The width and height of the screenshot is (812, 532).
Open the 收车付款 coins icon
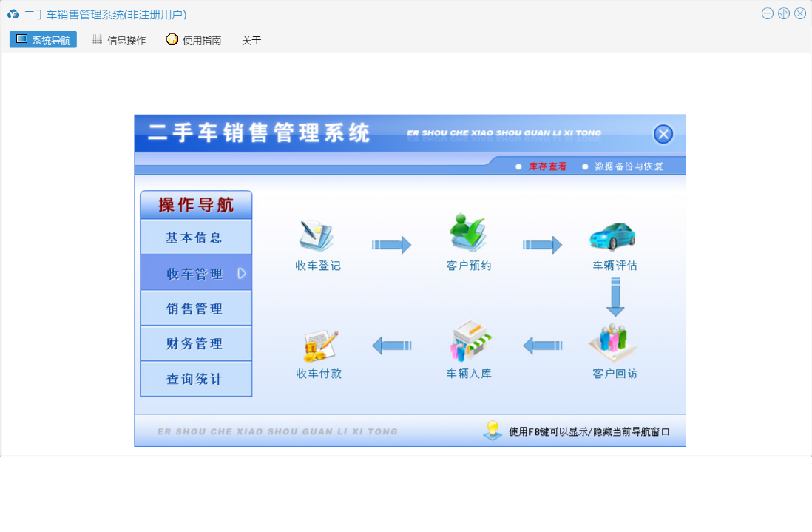click(320, 346)
